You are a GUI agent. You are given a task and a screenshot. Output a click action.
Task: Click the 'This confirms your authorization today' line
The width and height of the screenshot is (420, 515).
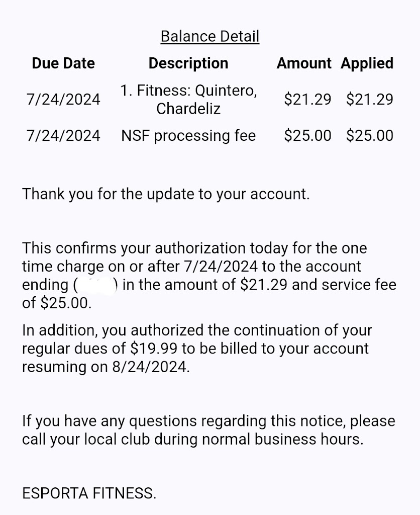(x=194, y=248)
